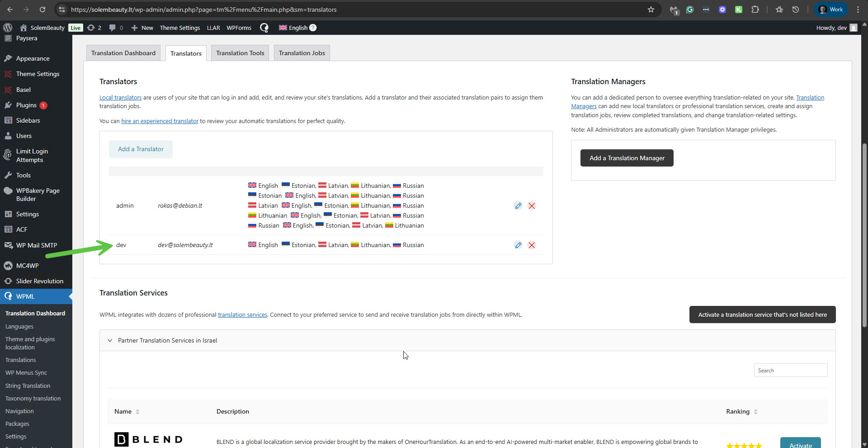This screenshot has height=448, width=868.
Task: Open the New content menu
Action: click(142, 28)
